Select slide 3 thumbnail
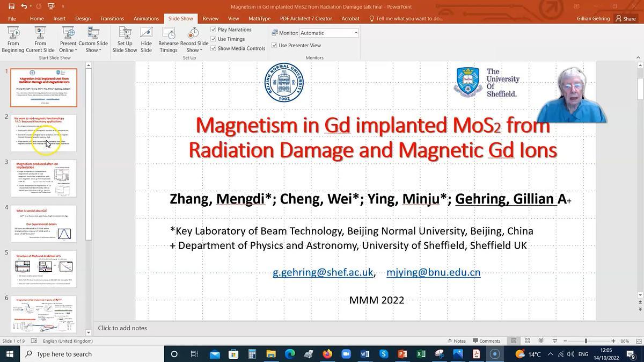Image resolution: width=644 pixels, height=362 pixels. pyautogui.click(x=45, y=178)
